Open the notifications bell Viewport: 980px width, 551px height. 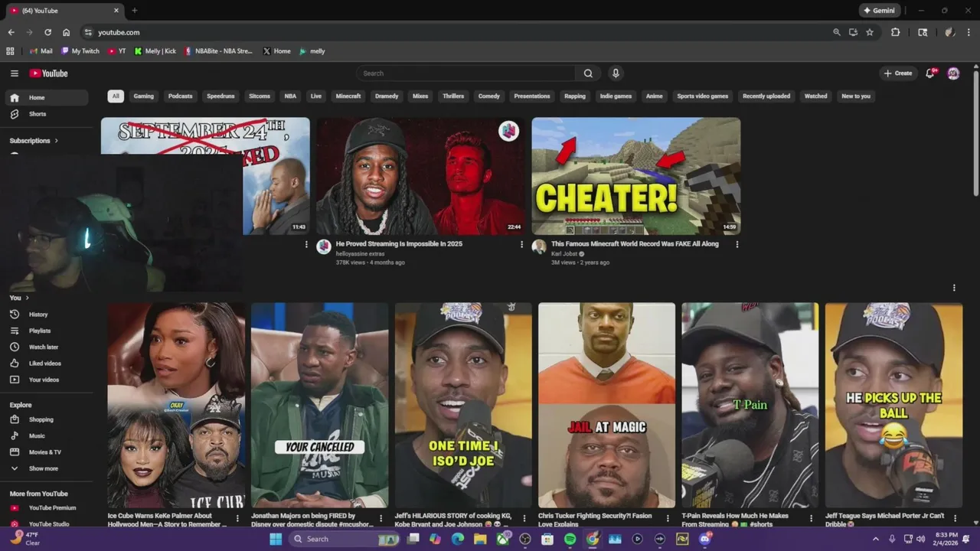(x=929, y=73)
